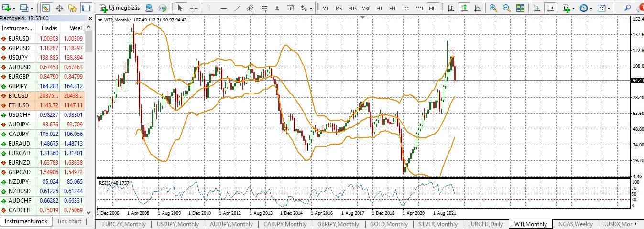Select the H4 timeframe button

[x=392, y=8]
